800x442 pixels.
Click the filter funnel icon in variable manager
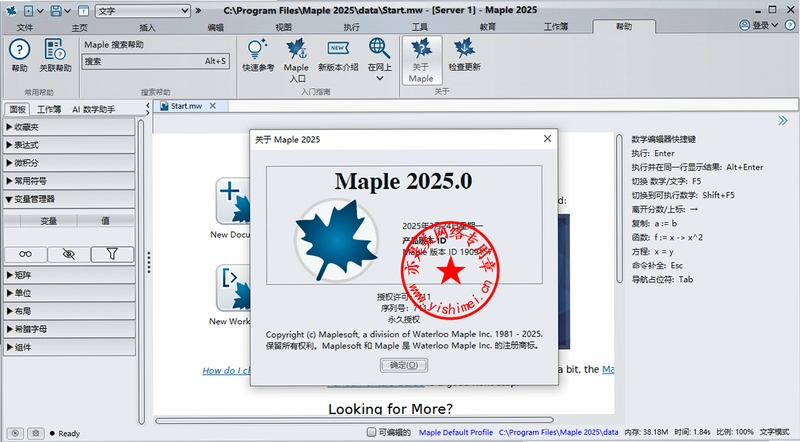click(x=112, y=254)
